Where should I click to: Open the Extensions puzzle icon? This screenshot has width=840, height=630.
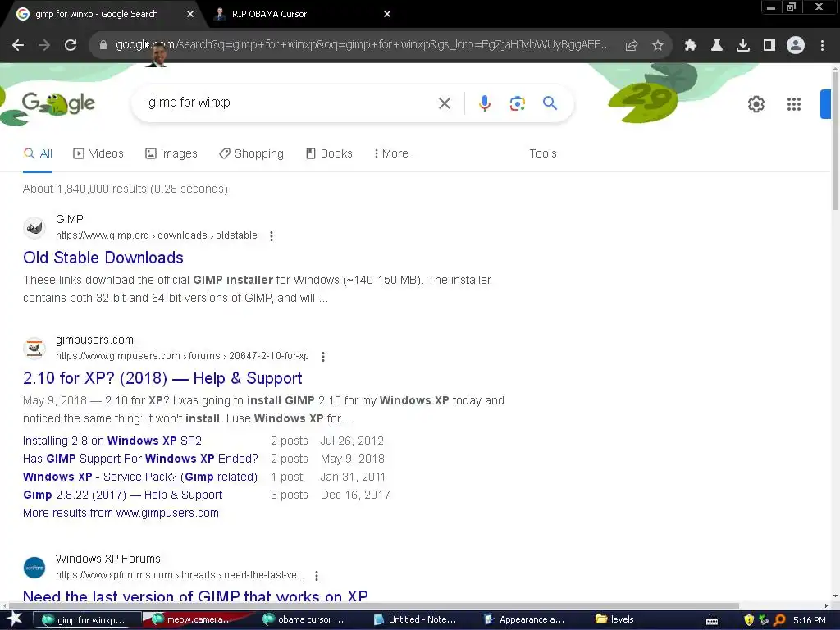point(691,46)
